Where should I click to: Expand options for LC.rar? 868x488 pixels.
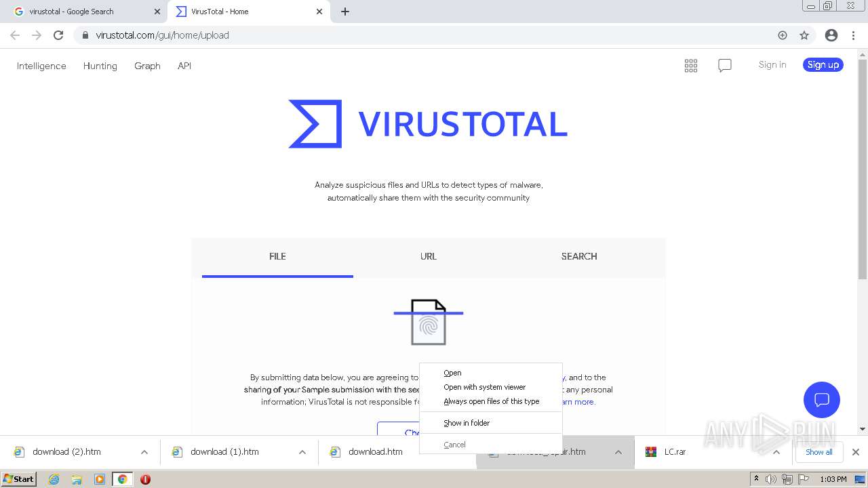coord(776,452)
